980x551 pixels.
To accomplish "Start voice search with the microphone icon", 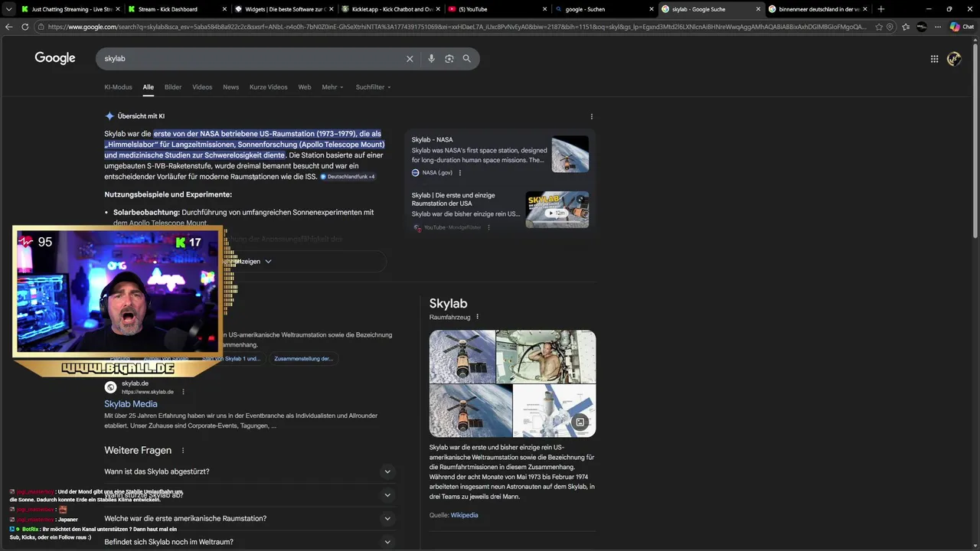I will point(431,59).
